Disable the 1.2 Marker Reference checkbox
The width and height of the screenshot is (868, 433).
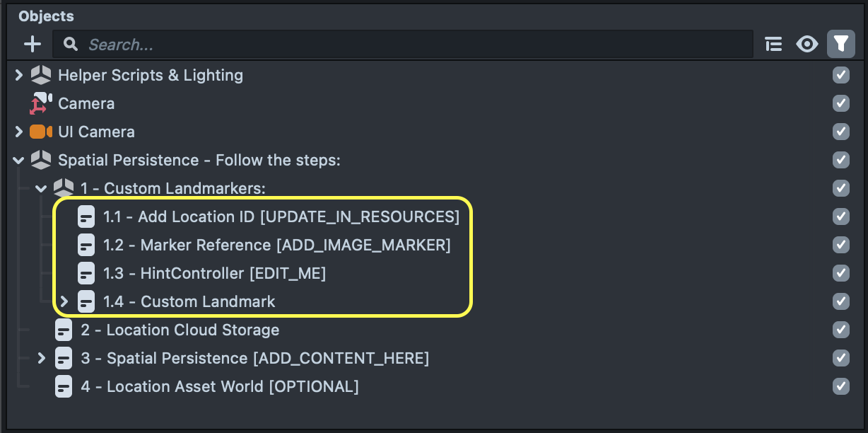840,246
